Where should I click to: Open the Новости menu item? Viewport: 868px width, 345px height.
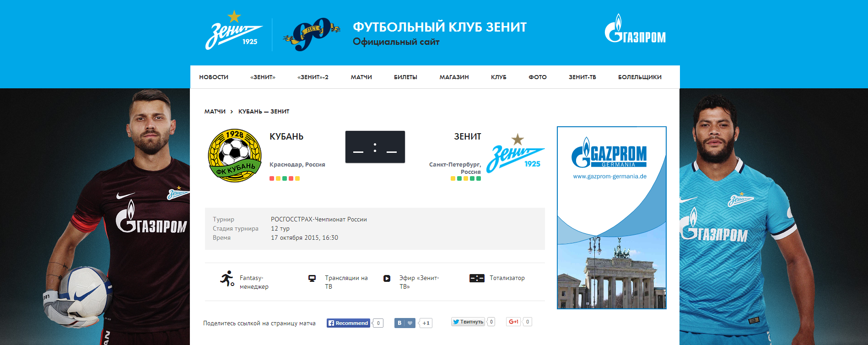point(214,77)
